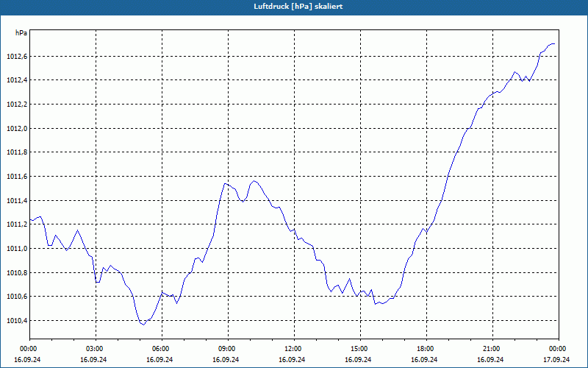Click the '1010,8' y-axis value
Image resolution: width=588 pixels, height=368 pixels.
(17, 272)
